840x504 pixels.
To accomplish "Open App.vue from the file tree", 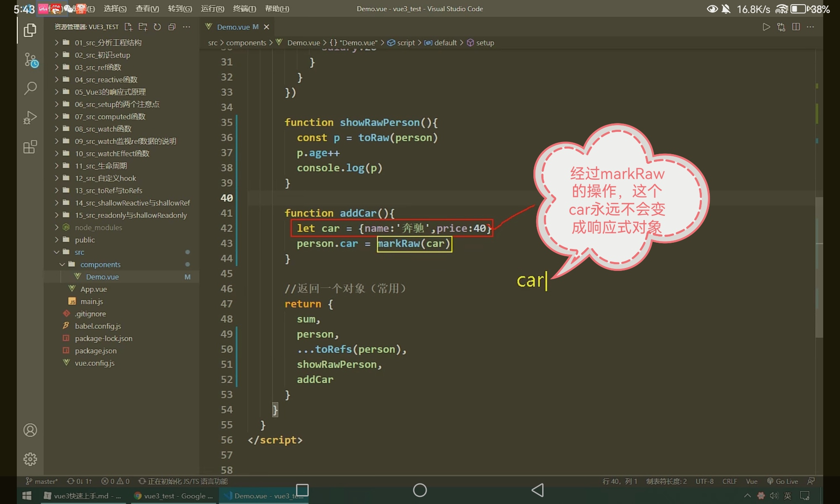I will [x=93, y=289].
